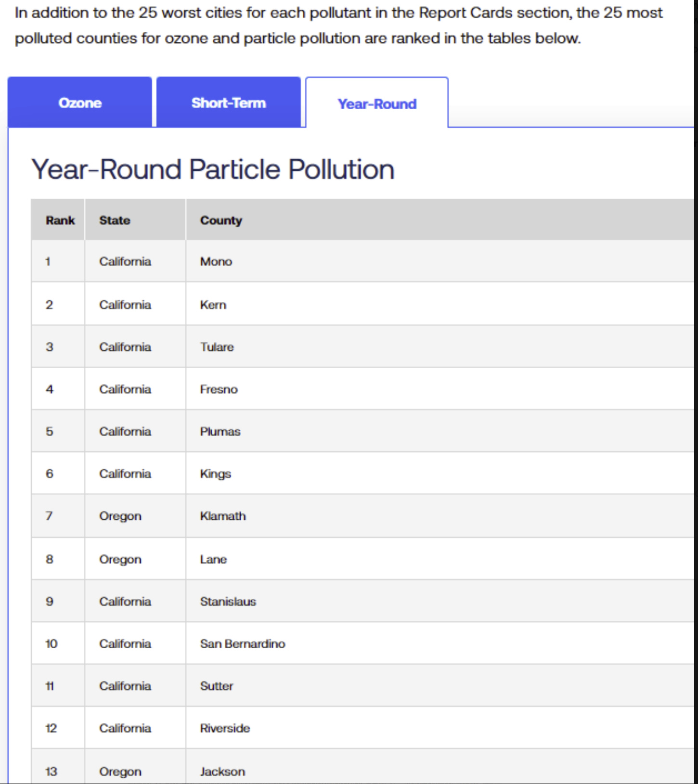Click rank 10 in the San Bernardino row

click(x=51, y=644)
